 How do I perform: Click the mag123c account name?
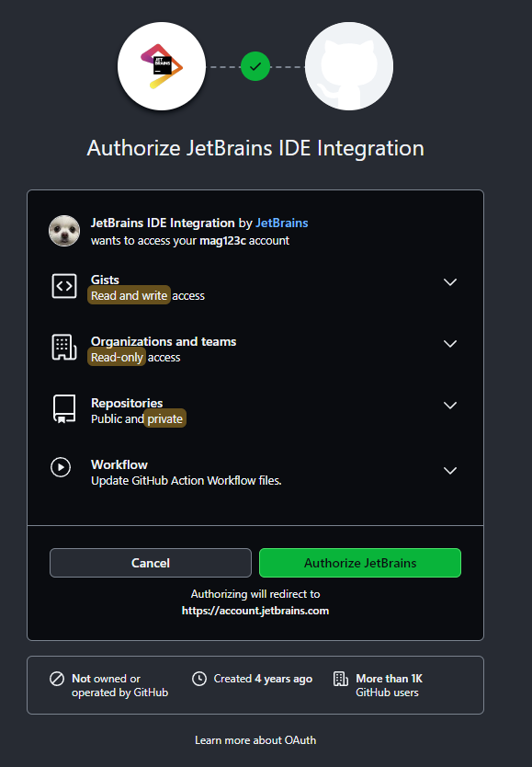[222, 241]
